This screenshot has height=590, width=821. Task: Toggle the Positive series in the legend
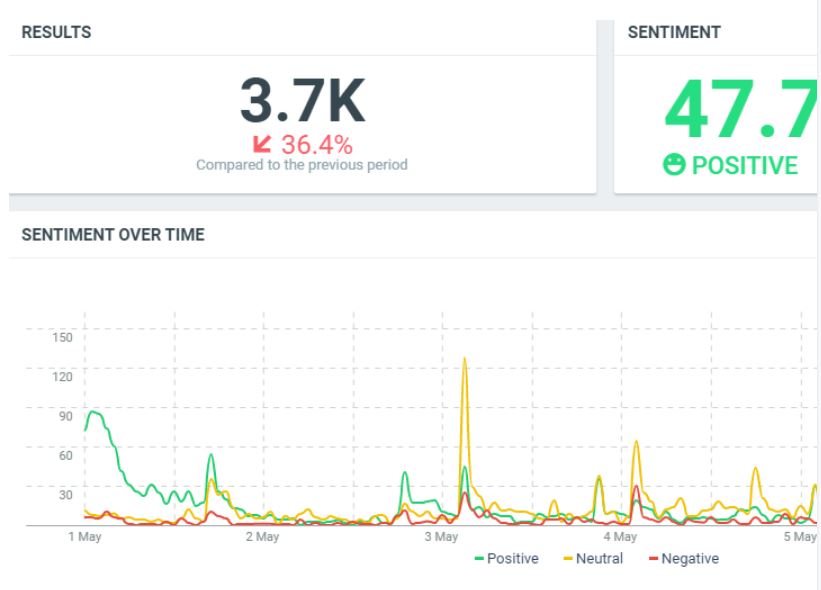click(506, 559)
